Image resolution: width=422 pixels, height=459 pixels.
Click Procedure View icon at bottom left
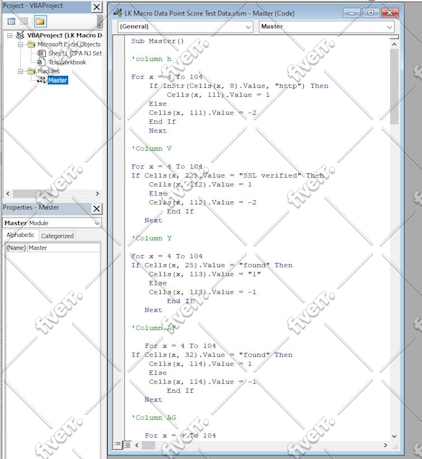coord(117,445)
